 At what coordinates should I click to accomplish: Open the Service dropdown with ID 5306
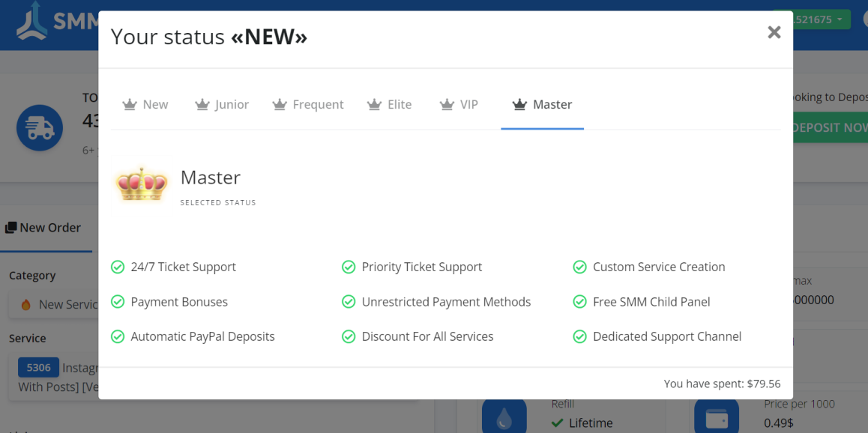click(x=54, y=377)
